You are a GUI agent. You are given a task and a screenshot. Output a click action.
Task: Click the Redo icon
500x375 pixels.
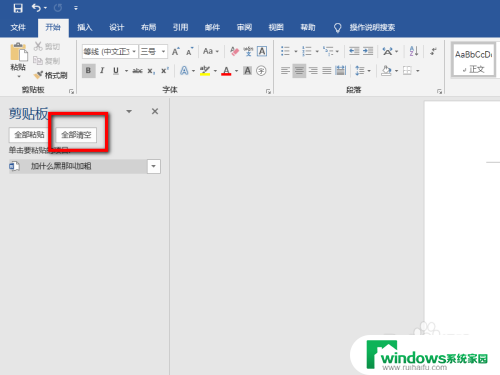pyautogui.click(x=58, y=8)
